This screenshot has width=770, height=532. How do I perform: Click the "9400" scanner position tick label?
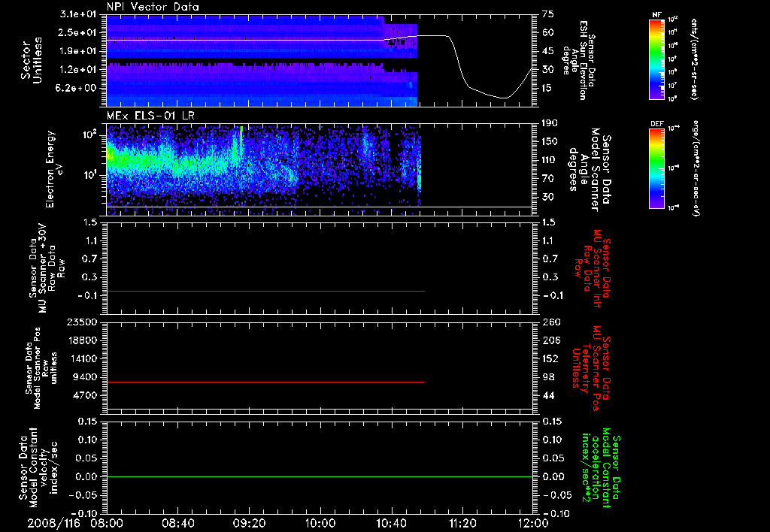pyautogui.click(x=86, y=377)
